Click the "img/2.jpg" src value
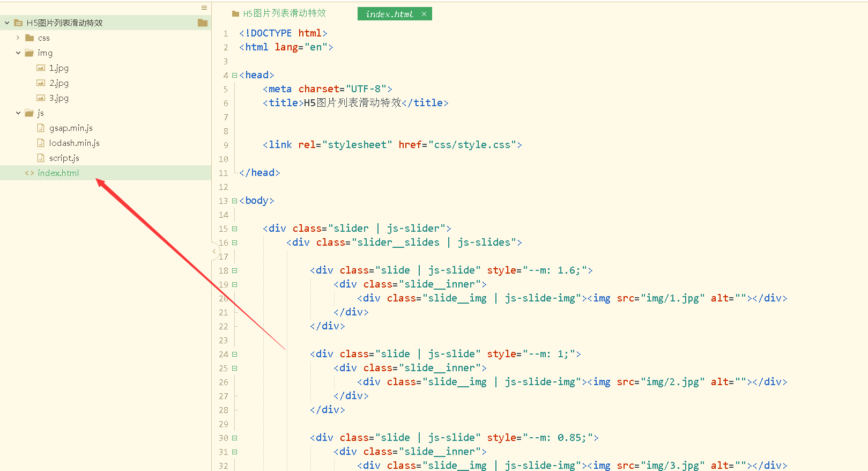The image size is (868, 471). tap(673, 382)
